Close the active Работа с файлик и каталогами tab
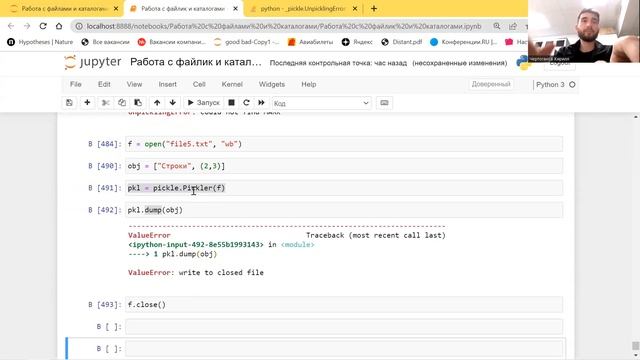The image size is (640, 360). click(236, 9)
